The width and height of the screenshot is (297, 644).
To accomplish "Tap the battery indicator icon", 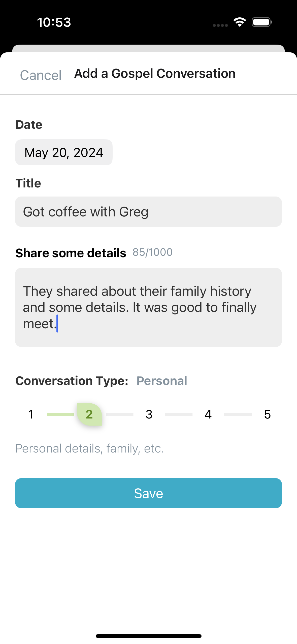I will 262,22.
